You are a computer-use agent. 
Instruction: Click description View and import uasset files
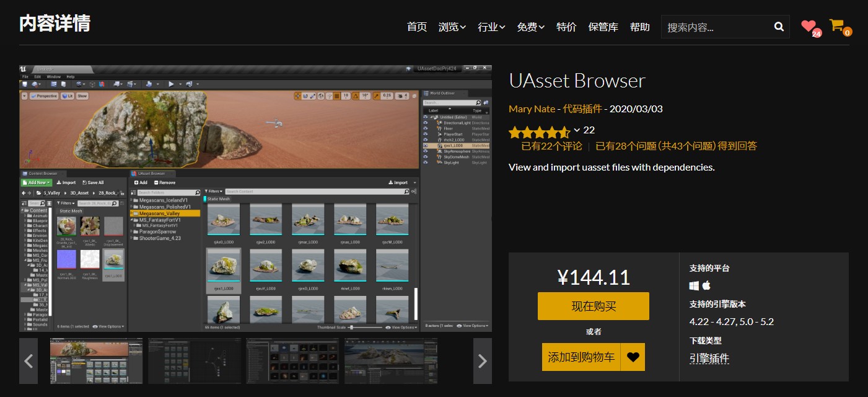click(612, 167)
